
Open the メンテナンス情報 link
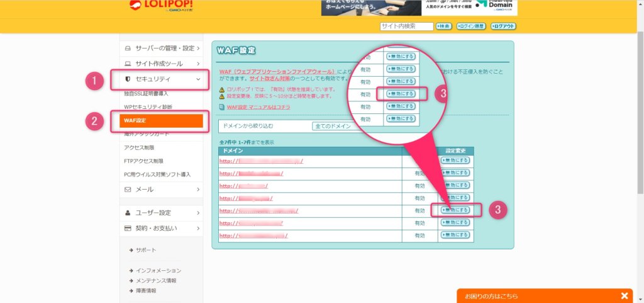point(156,280)
